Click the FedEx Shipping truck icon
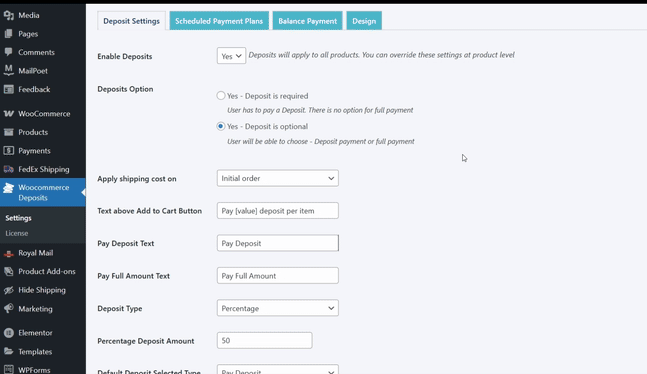The height and width of the screenshot is (374, 647). [9, 169]
